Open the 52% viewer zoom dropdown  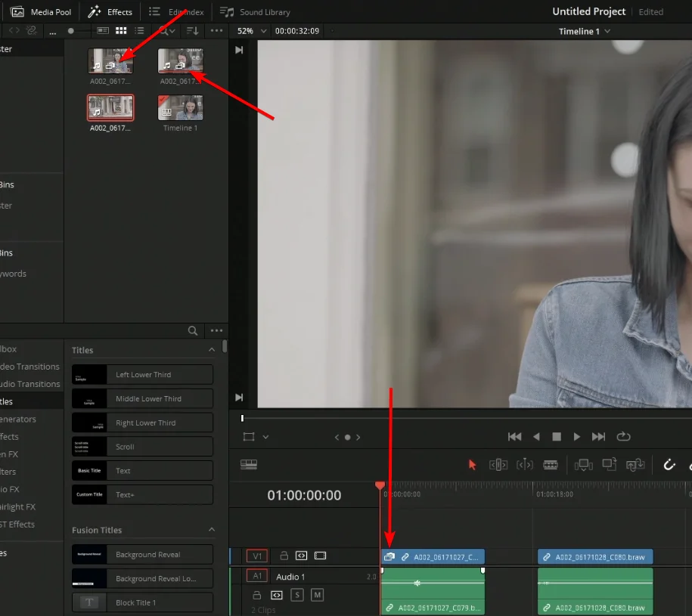(x=252, y=31)
